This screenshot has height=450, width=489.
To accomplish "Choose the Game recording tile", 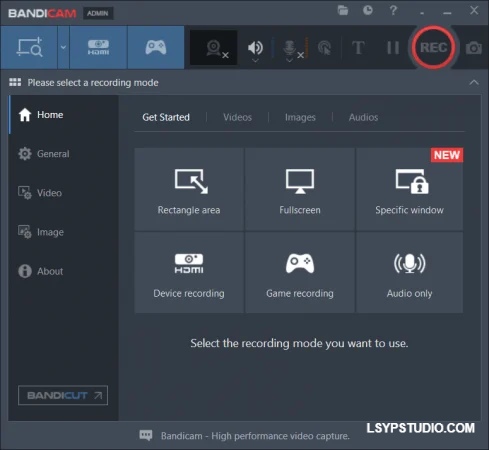I will pos(300,272).
